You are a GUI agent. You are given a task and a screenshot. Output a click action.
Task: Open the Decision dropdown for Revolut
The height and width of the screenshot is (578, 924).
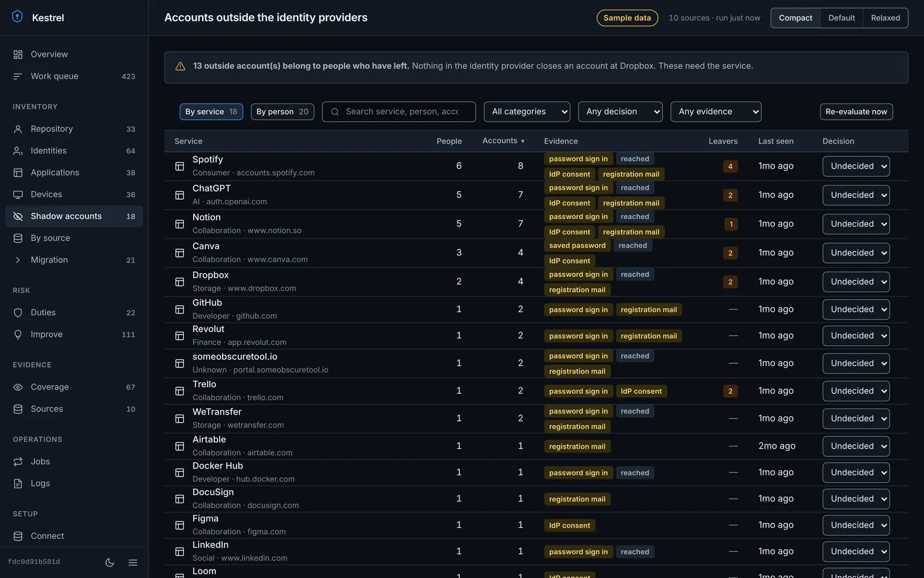[x=856, y=335]
